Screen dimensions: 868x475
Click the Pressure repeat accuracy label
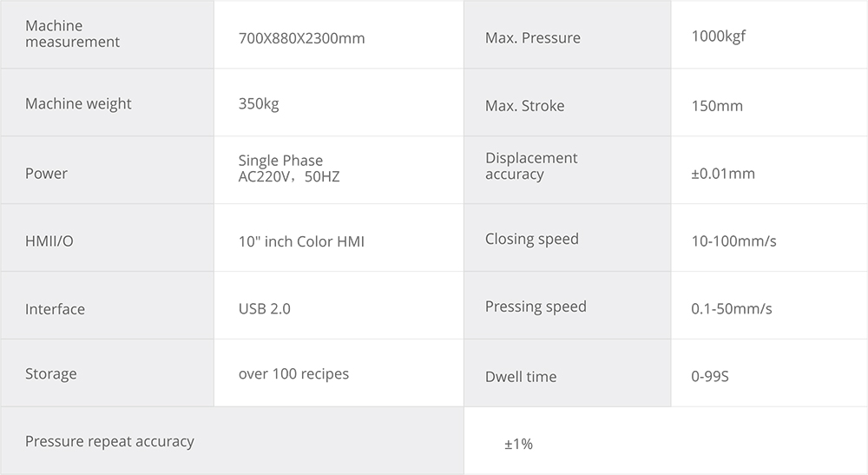coord(109,441)
